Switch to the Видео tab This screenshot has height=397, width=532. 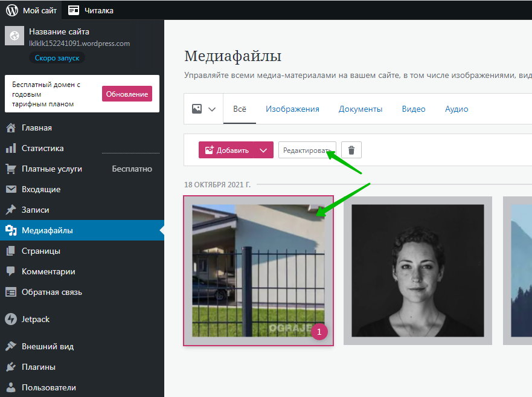point(414,109)
